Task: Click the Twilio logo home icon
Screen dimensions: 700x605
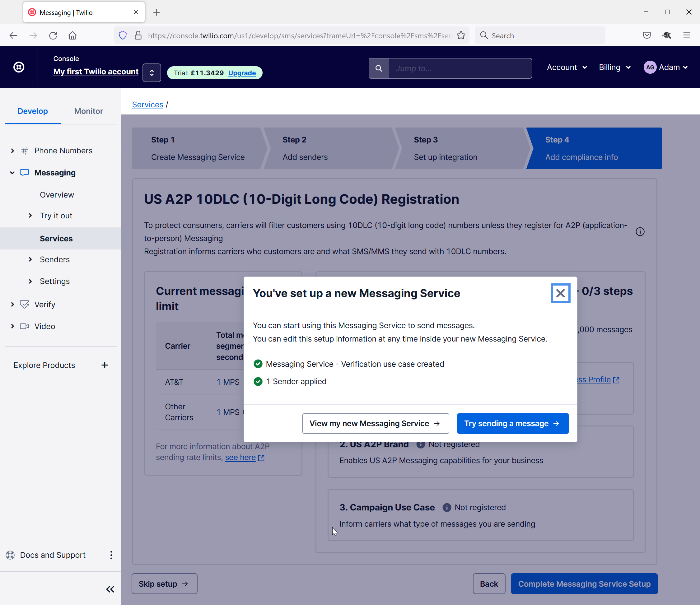Action: (x=19, y=67)
